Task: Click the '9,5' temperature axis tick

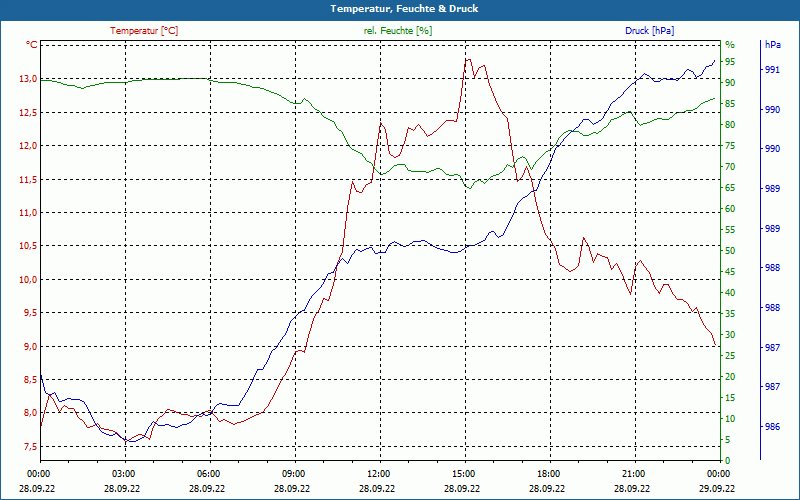Action: 31,313
